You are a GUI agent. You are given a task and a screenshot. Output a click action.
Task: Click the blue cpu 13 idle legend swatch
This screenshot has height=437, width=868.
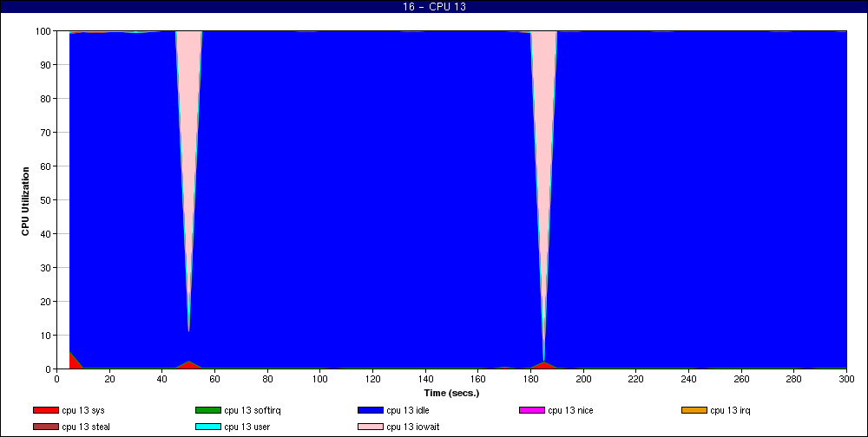pyautogui.click(x=371, y=410)
